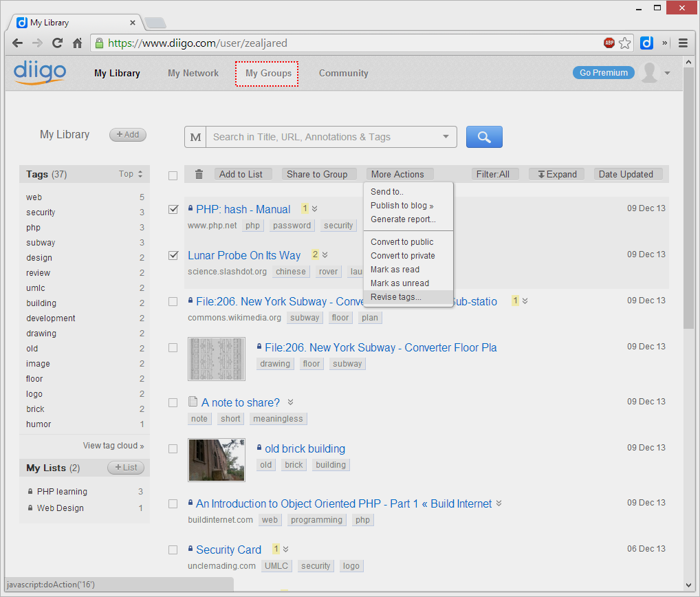Image resolution: width=700 pixels, height=597 pixels.
Task: Open the user account dropdown arrow
Action: coord(668,73)
